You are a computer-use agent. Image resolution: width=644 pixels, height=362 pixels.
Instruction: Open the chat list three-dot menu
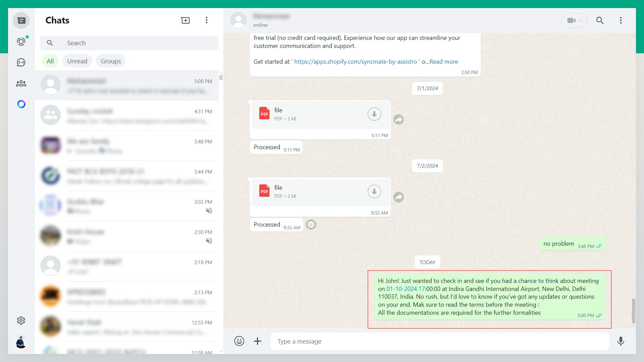207,20
